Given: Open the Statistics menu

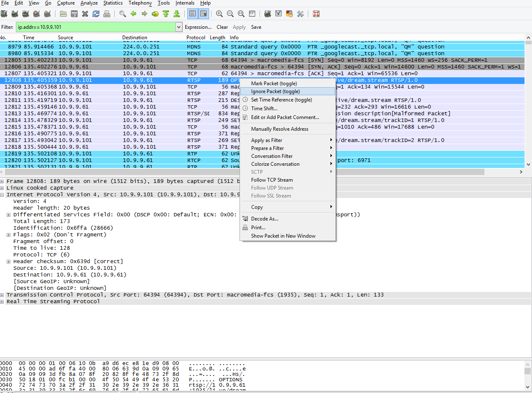Looking at the screenshot, I should [x=113, y=3].
